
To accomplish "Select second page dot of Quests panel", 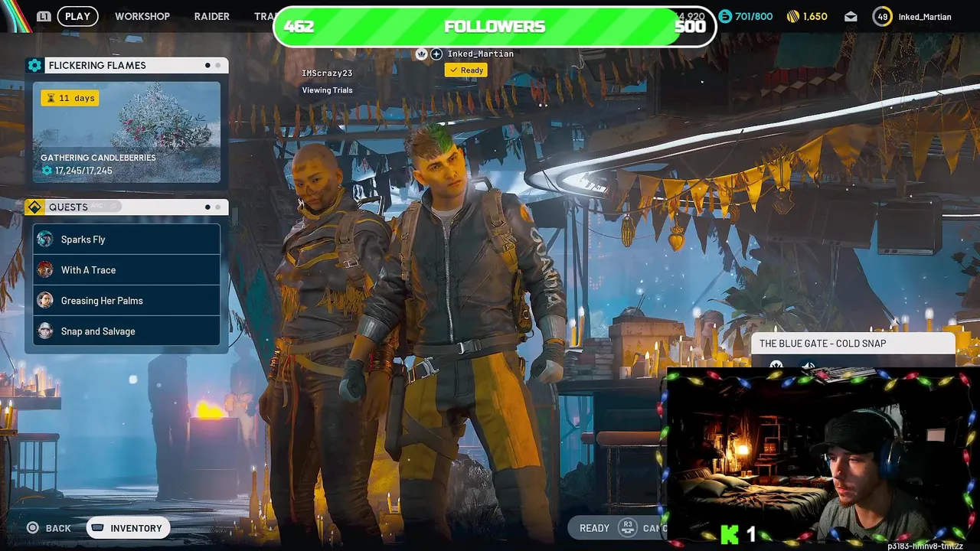I will point(217,207).
